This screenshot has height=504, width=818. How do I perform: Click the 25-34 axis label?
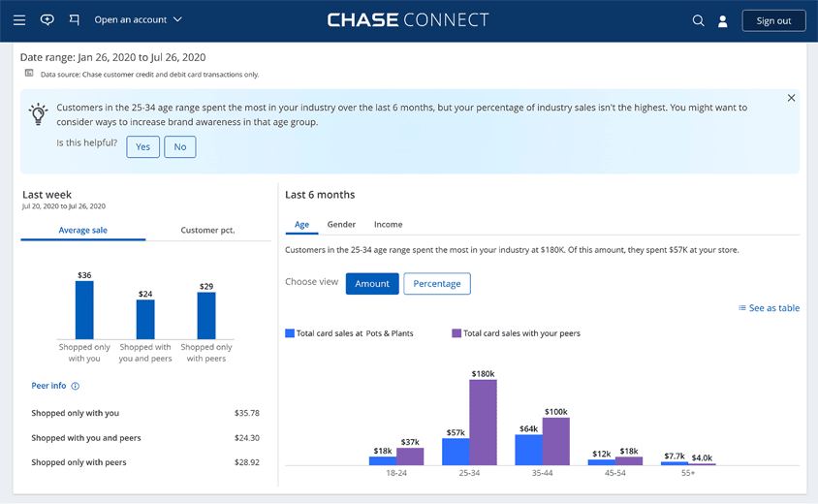coord(469,473)
